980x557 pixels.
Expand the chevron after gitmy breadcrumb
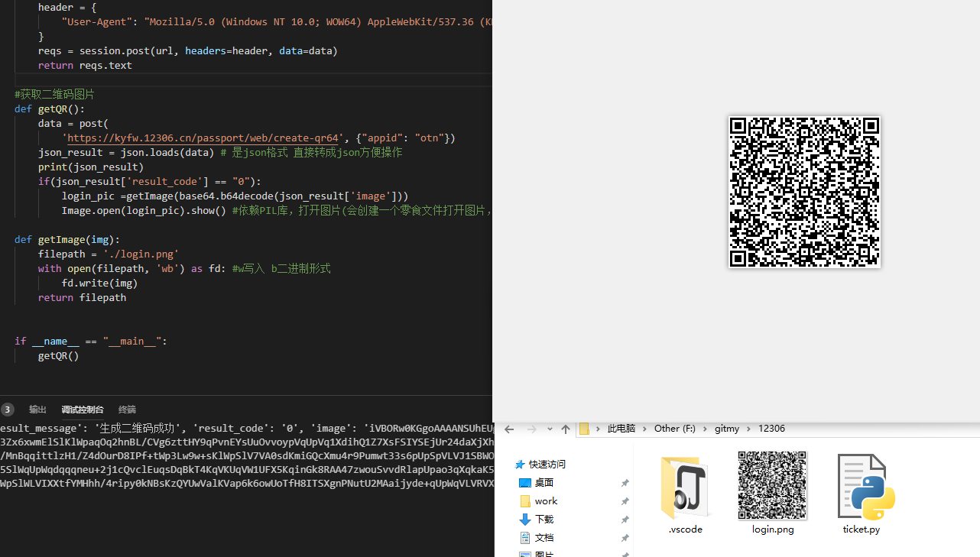tap(748, 429)
